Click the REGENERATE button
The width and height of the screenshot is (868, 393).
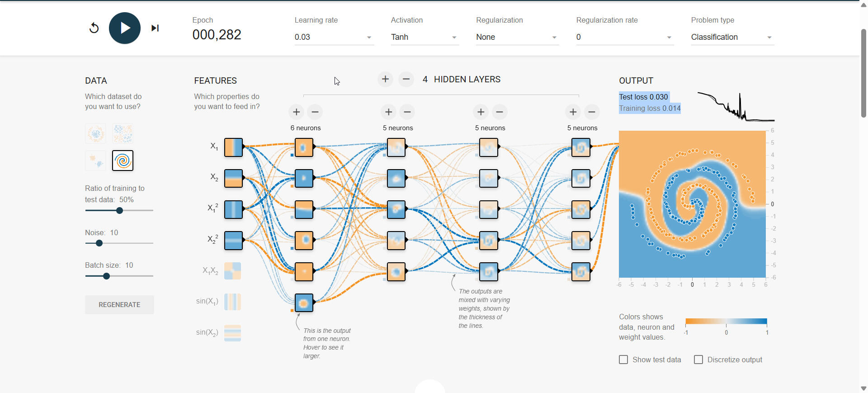pos(119,305)
